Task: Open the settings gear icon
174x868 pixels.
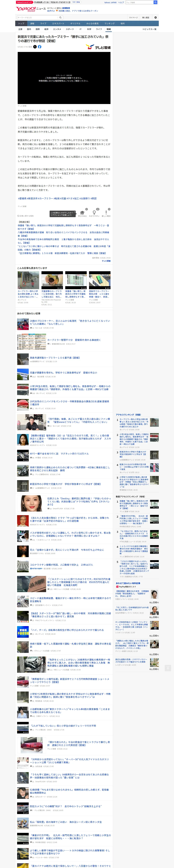Action: pos(155,18)
